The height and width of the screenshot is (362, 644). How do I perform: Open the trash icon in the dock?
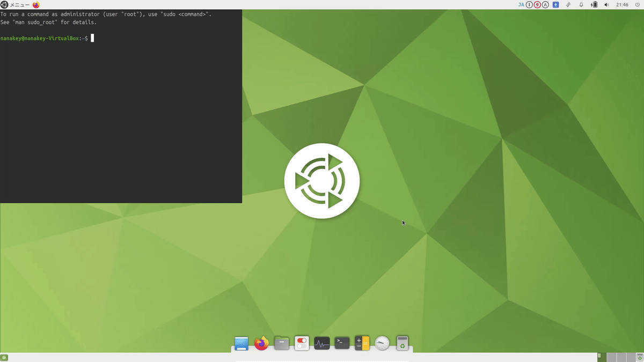[402, 343]
